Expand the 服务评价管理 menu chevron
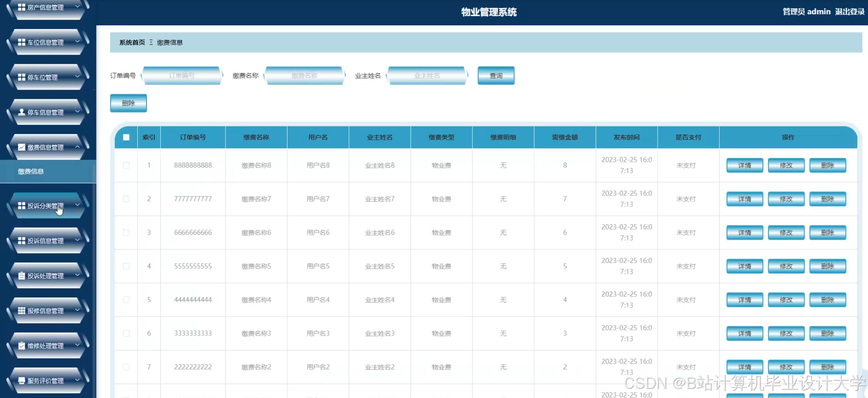Viewport: 868px width, 398px height. [x=77, y=380]
